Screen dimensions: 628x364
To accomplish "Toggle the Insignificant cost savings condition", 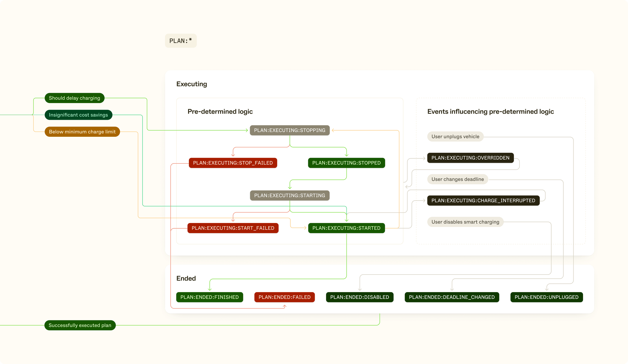I will tap(80, 114).
